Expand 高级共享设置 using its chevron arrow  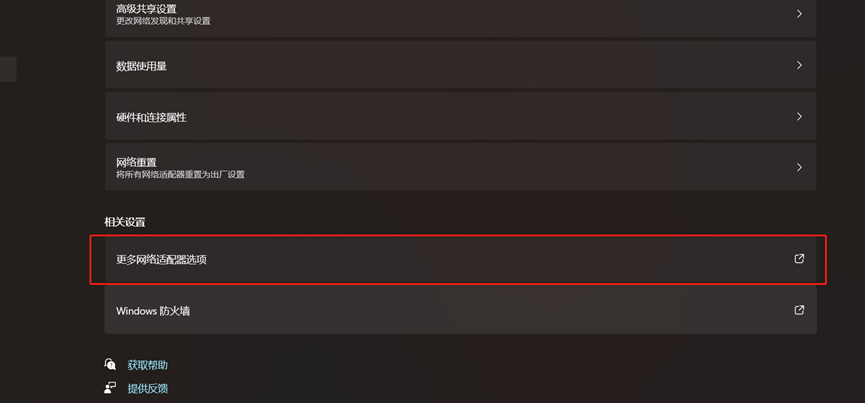coord(799,14)
